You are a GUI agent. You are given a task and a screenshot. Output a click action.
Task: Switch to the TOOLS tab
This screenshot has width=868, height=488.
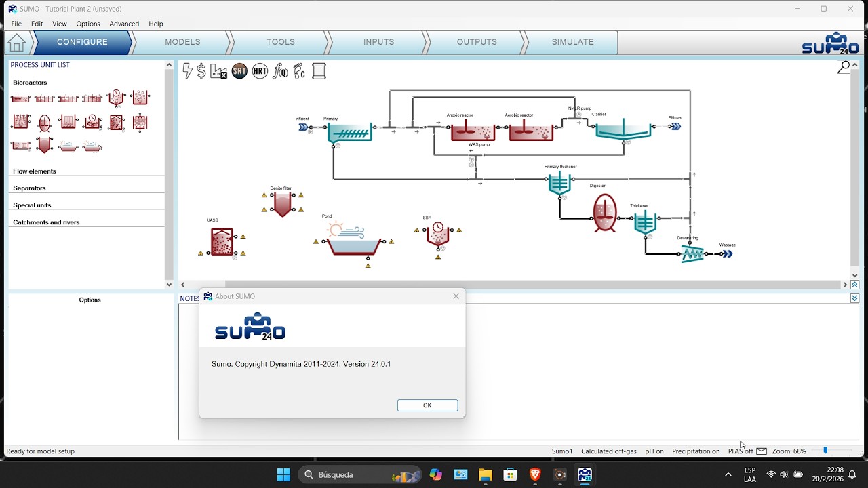pos(281,42)
